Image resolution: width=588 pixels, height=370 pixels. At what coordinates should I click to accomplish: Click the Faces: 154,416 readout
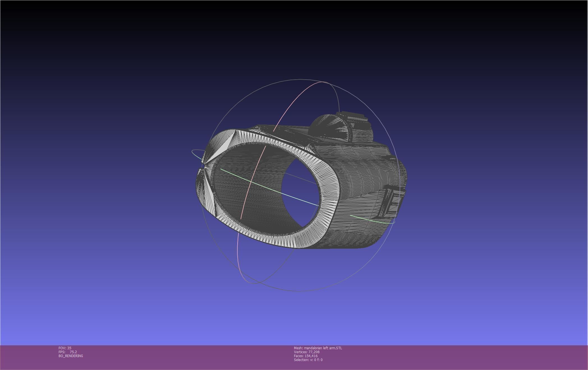pos(306,356)
